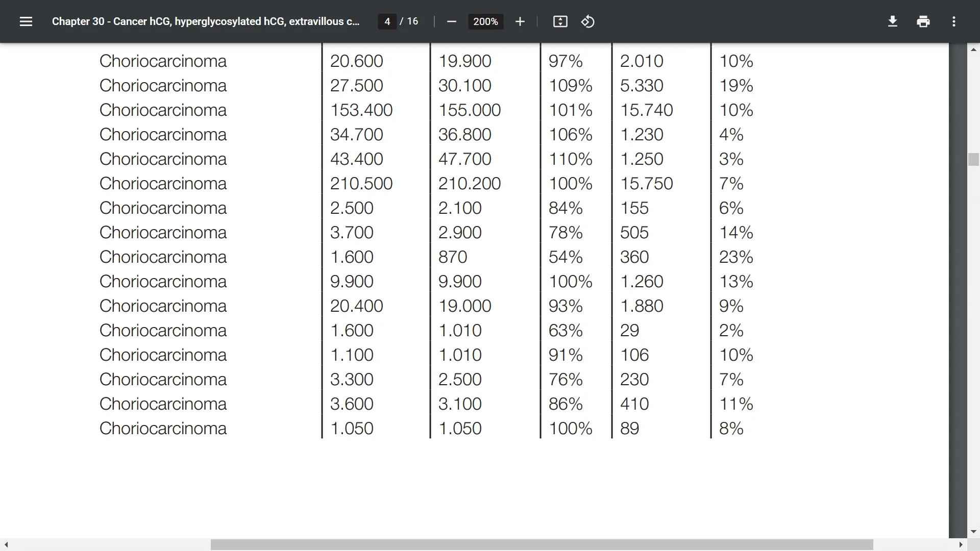Click the value 3.300

click(352, 379)
